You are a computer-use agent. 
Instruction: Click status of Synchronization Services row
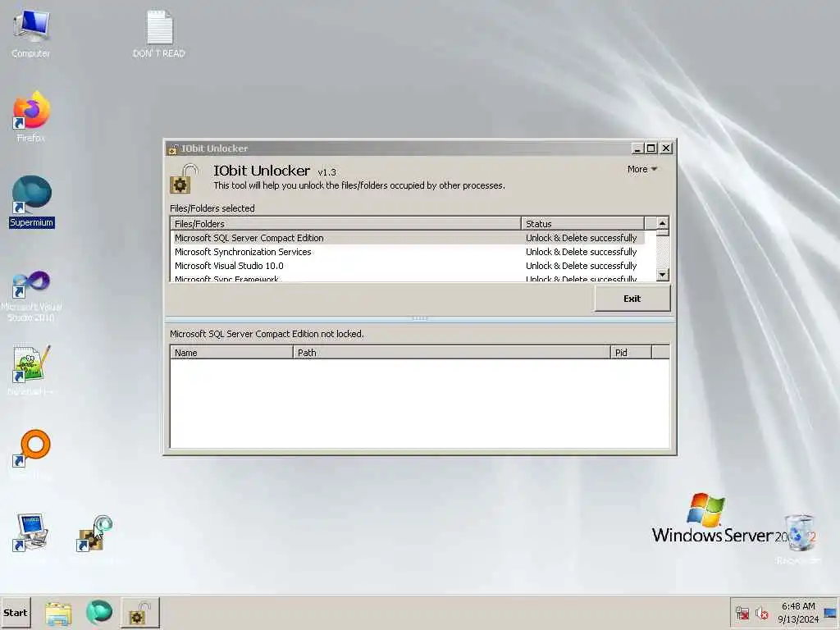[582, 252]
